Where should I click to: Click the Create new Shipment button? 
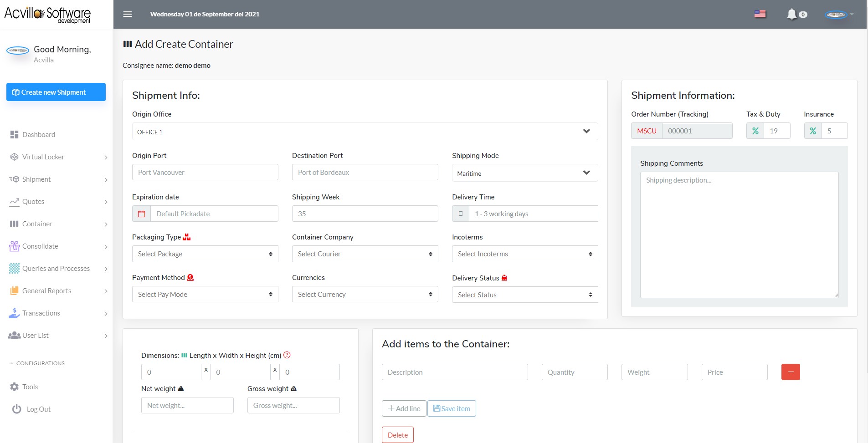click(56, 92)
